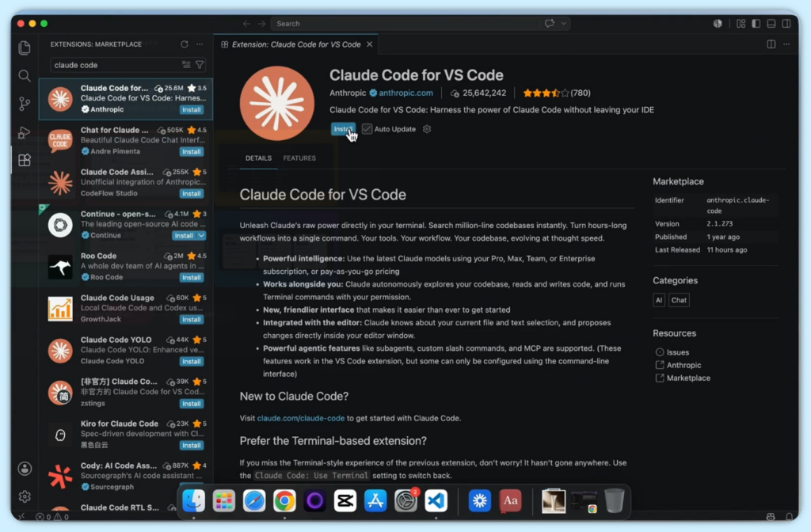Select the DETAILS tab

click(x=259, y=158)
